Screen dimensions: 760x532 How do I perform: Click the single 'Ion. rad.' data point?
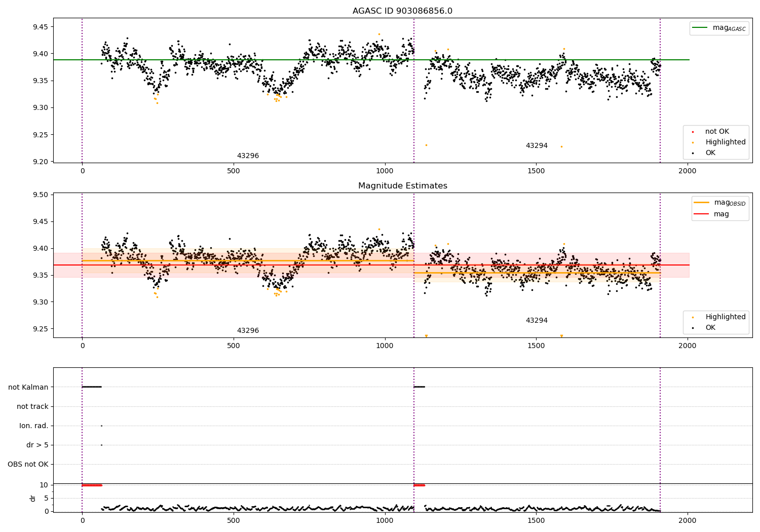click(x=101, y=426)
